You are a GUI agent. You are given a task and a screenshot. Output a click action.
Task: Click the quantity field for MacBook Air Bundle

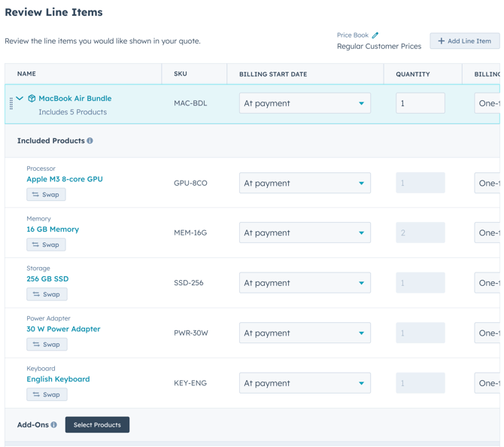click(x=420, y=103)
